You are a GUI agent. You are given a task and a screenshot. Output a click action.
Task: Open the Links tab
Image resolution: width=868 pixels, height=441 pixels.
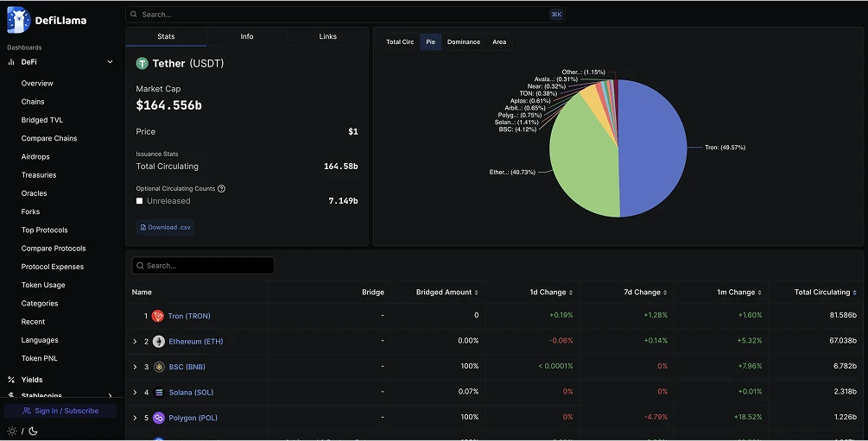tap(328, 37)
